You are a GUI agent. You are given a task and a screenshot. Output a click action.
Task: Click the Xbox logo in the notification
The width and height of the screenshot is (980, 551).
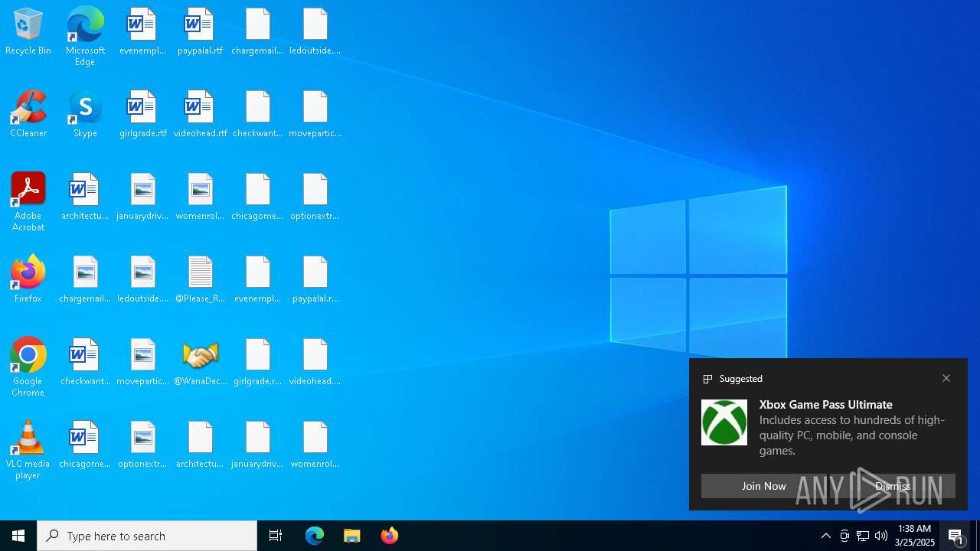pyautogui.click(x=724, y=422)
